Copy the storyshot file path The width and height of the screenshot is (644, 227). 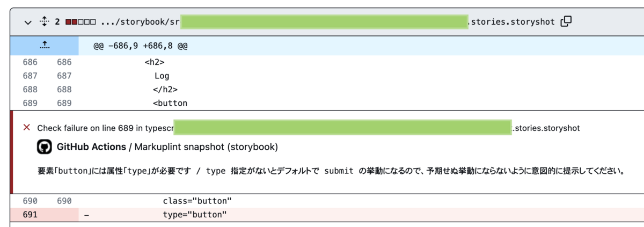(566, 21)
